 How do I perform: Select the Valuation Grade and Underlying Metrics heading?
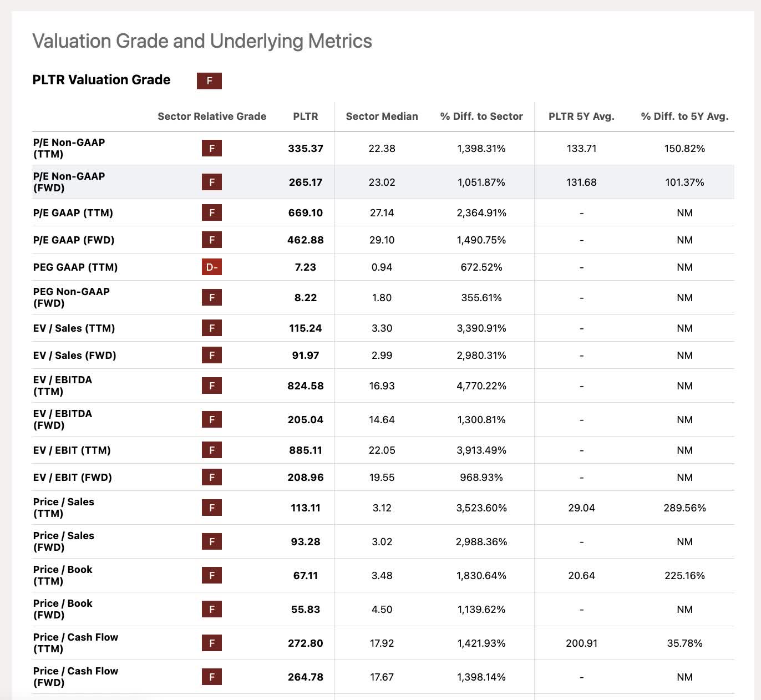coord(202,41)
